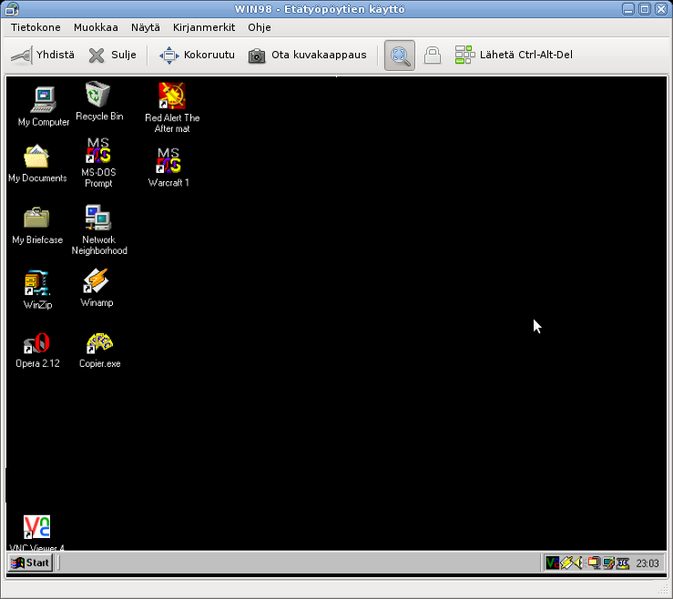673x599 pixels.
Task: Toggle the lock view-only button
Action: pyautogui.click(x=432, y=56)
